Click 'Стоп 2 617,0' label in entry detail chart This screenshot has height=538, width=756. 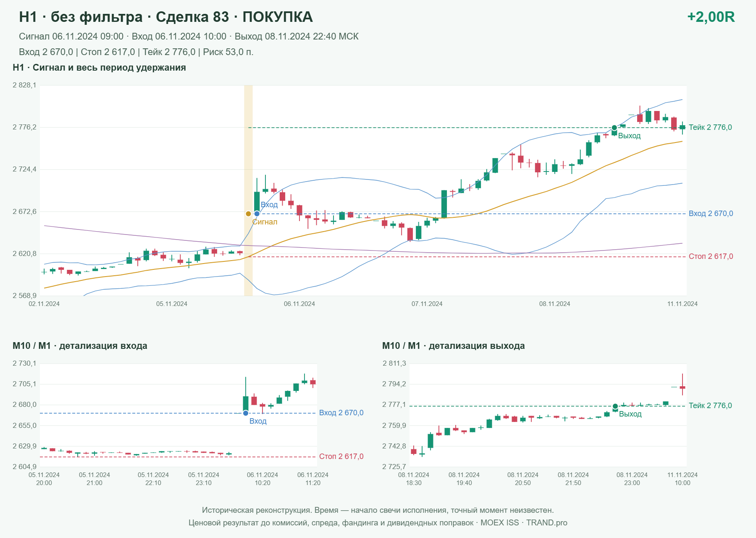click(341, 456)
